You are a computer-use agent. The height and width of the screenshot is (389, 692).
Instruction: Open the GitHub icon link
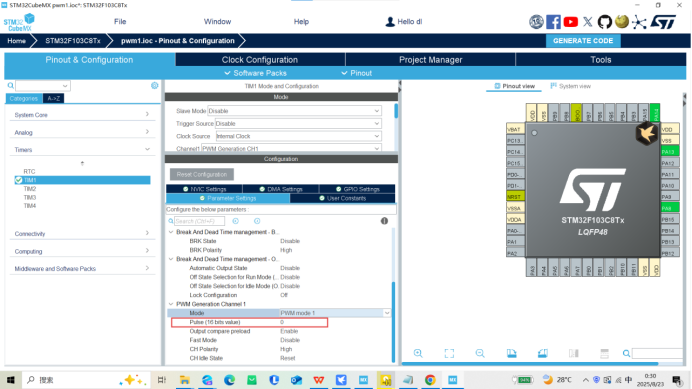[x=605, y=22]
